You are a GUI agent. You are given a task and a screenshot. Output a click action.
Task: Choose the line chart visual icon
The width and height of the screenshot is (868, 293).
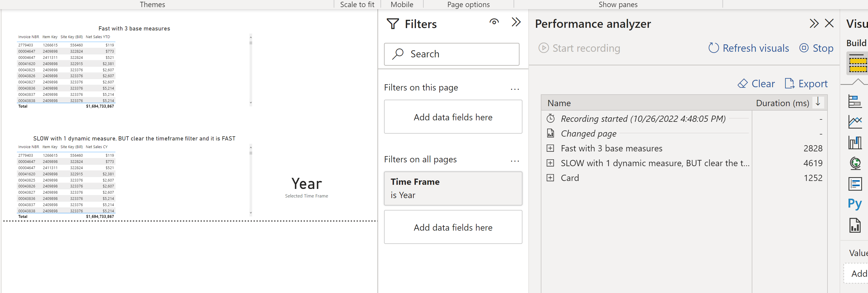855,122
